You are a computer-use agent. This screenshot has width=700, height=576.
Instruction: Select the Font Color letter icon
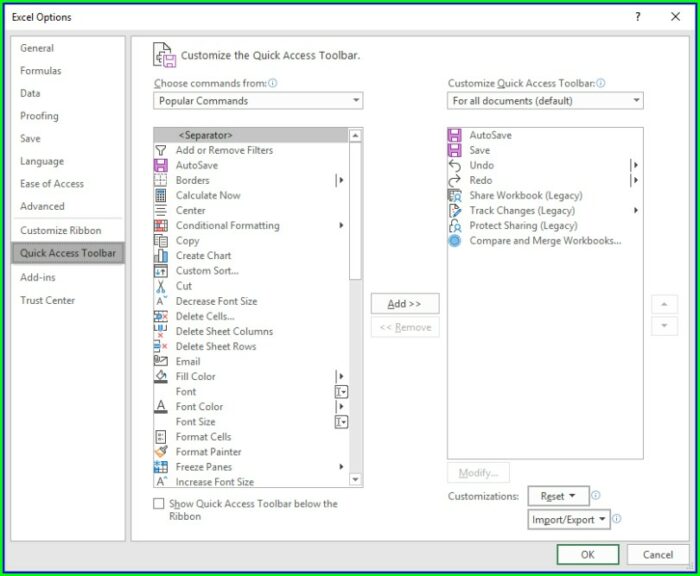coord(160,407)
